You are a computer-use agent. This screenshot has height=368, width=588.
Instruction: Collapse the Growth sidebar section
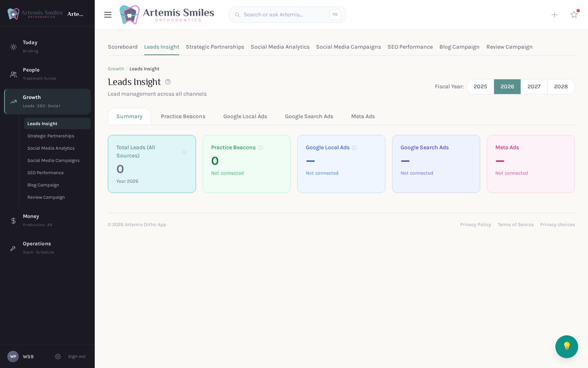click(x=47, y=101)
